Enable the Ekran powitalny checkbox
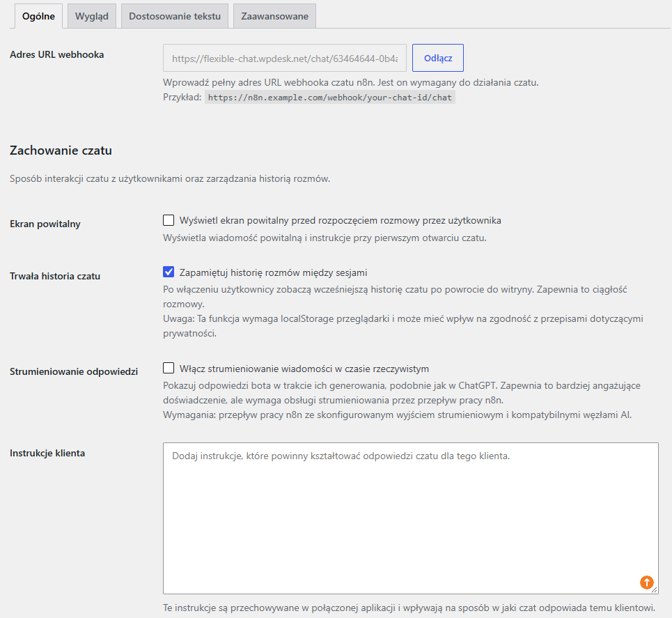 [169, 220]
